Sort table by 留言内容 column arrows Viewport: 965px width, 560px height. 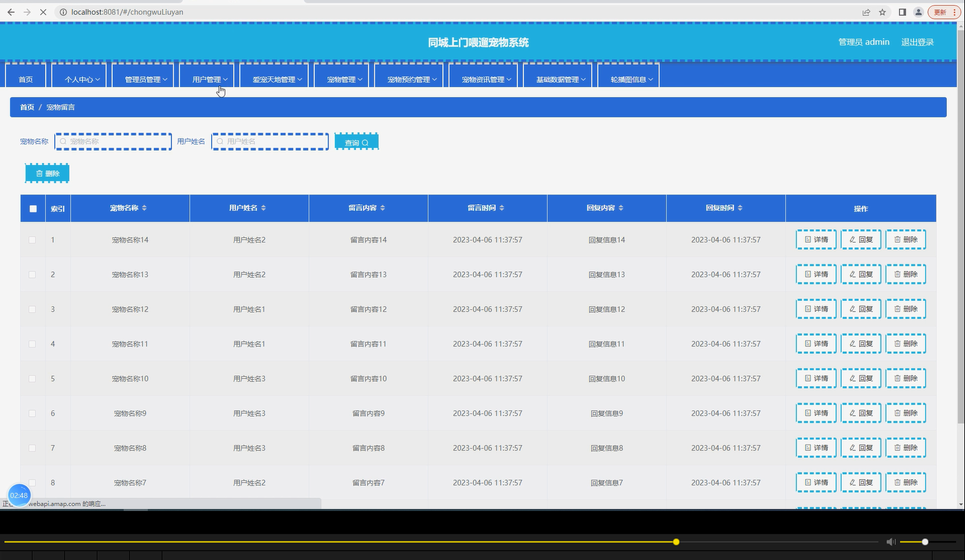(383, 208)
